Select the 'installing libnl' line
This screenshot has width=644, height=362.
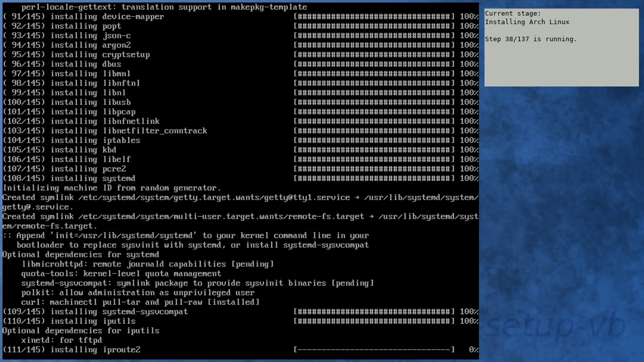240,93
